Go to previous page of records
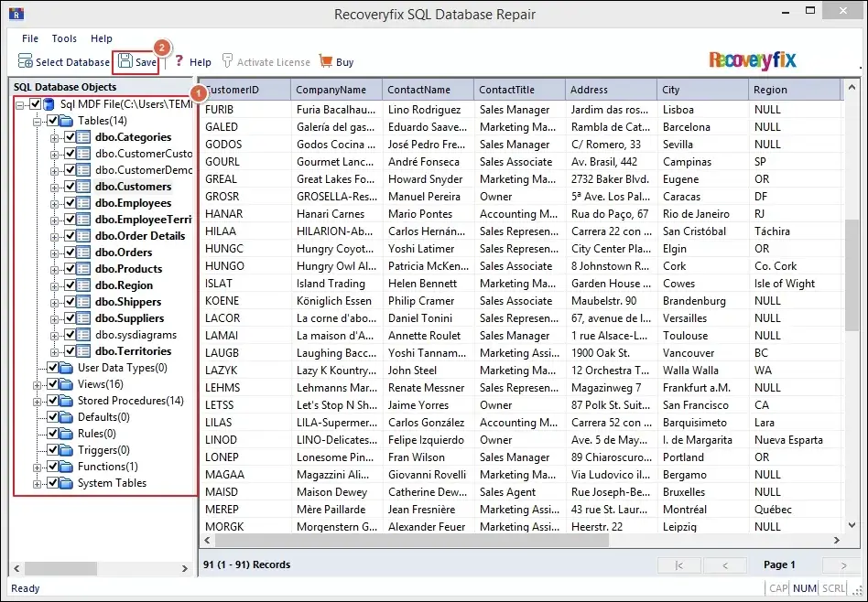The width and height of the screenshot is (868, 602). coord(724,564)
